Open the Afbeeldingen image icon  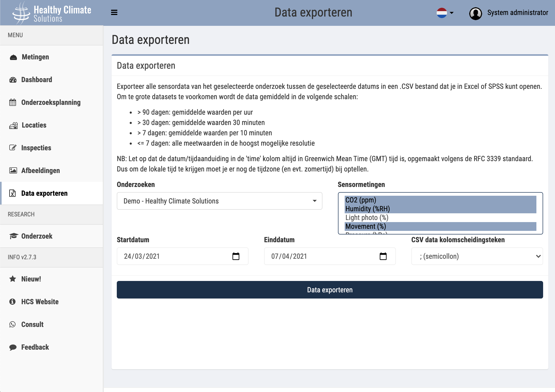coord(13,170)
